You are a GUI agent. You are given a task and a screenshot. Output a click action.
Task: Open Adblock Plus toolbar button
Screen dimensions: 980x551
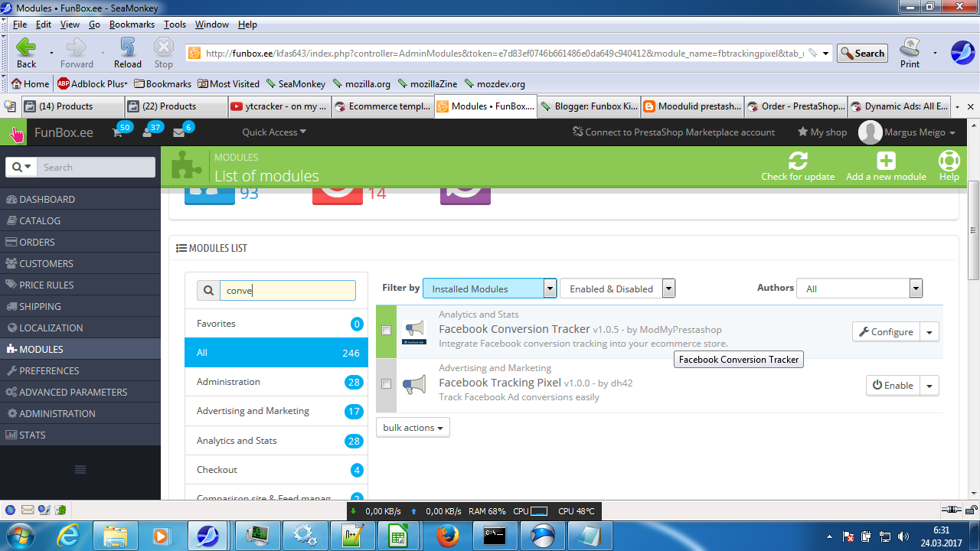pos(92,83)
